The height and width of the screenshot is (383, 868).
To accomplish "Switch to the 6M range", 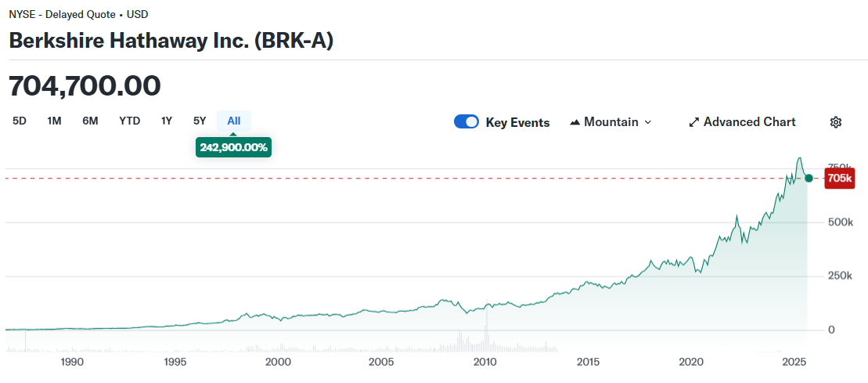I will 90,121.
